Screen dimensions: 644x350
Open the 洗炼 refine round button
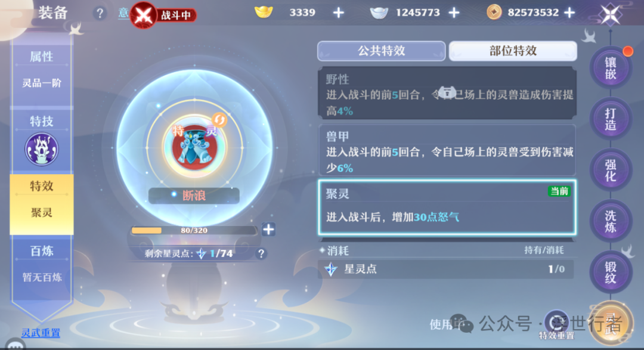(611, 221)
